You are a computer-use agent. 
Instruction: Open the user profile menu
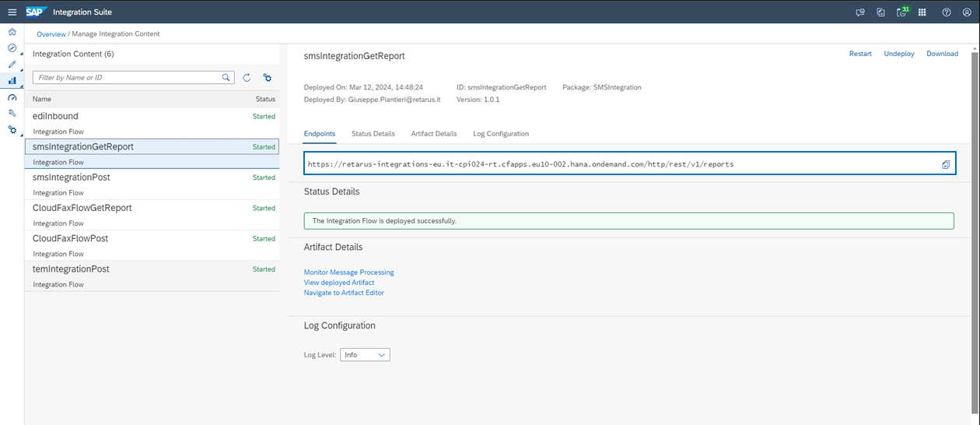click(967, 12)
